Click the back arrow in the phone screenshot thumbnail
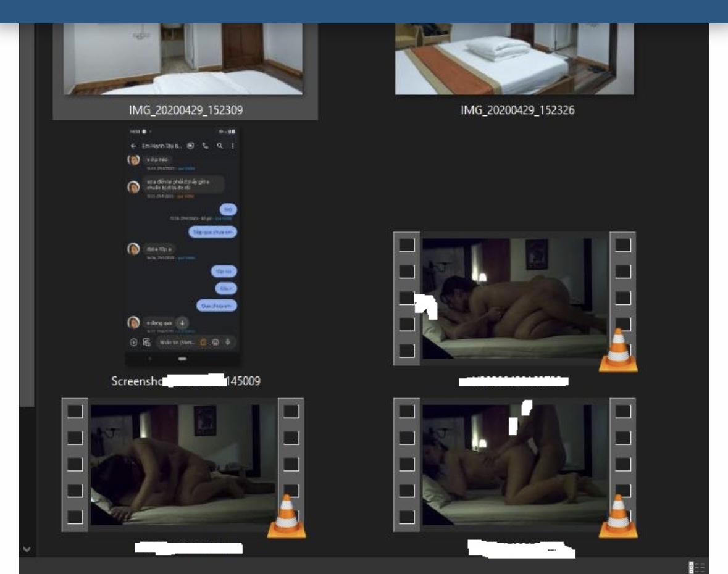 [x=133, y=146]
